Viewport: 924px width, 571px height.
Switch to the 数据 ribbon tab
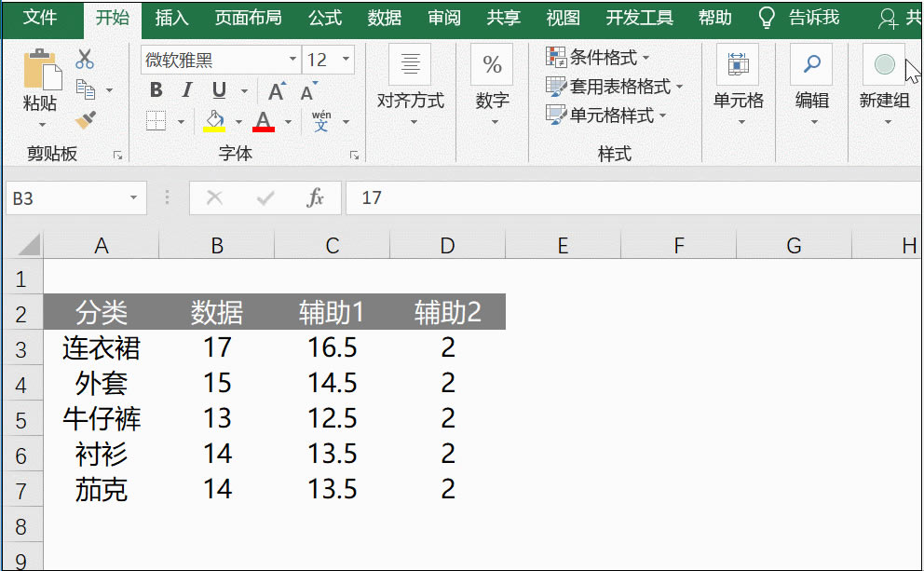point(384,17)
